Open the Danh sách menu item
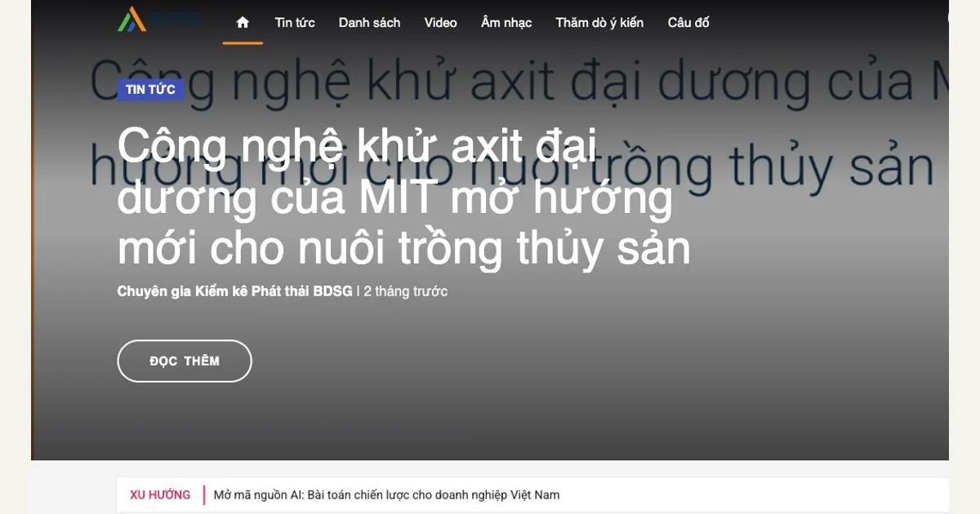980x514 pixels. [369, 23]
